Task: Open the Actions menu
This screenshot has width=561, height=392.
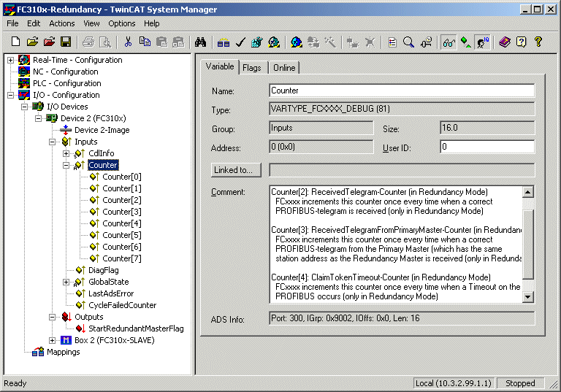Action: click(62, 23)
